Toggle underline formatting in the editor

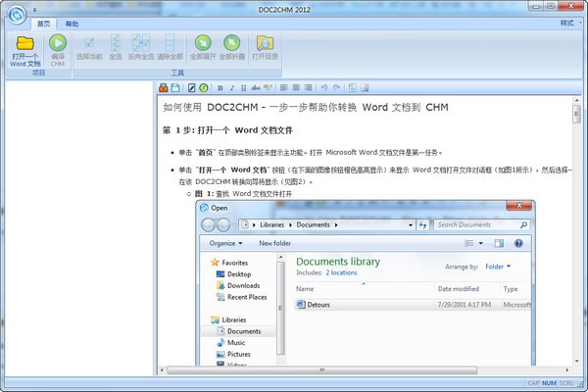(244, 88)
